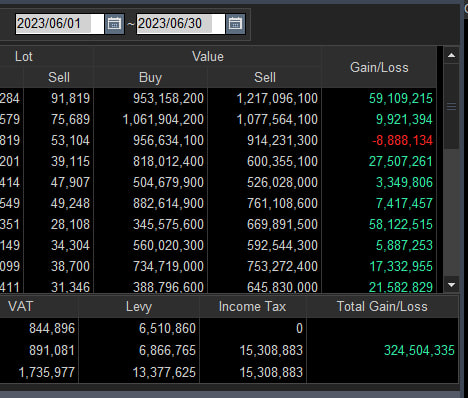Click sell value 526,028,000
The height and width of the screenshot is (398, 468).
(282, 182)
